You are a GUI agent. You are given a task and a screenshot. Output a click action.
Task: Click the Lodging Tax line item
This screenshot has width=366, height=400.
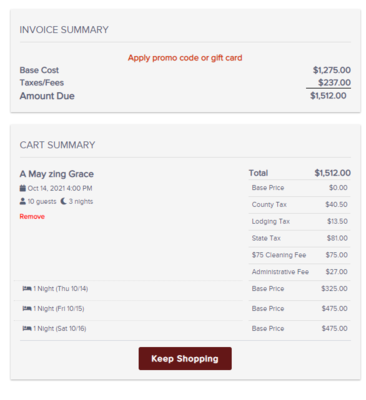[x=299, y=221]
